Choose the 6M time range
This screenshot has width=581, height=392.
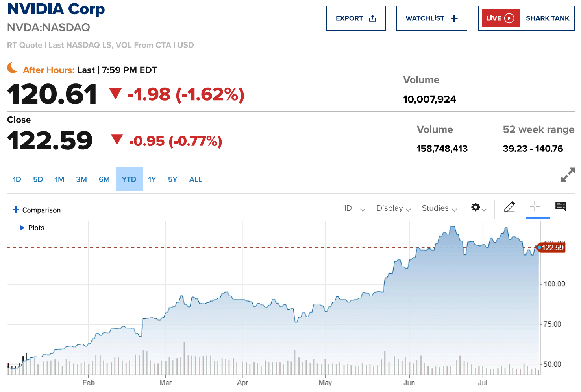(104, 180)
